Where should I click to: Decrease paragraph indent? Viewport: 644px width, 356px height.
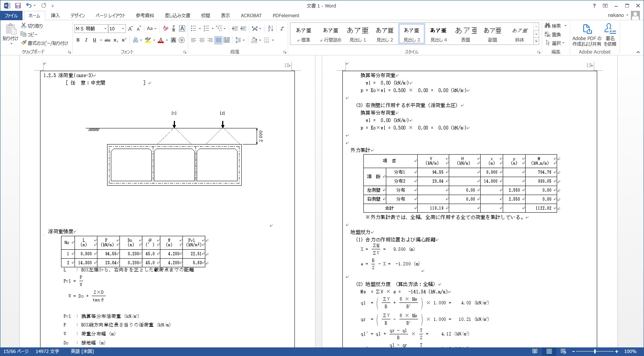(x=235, y=28)
